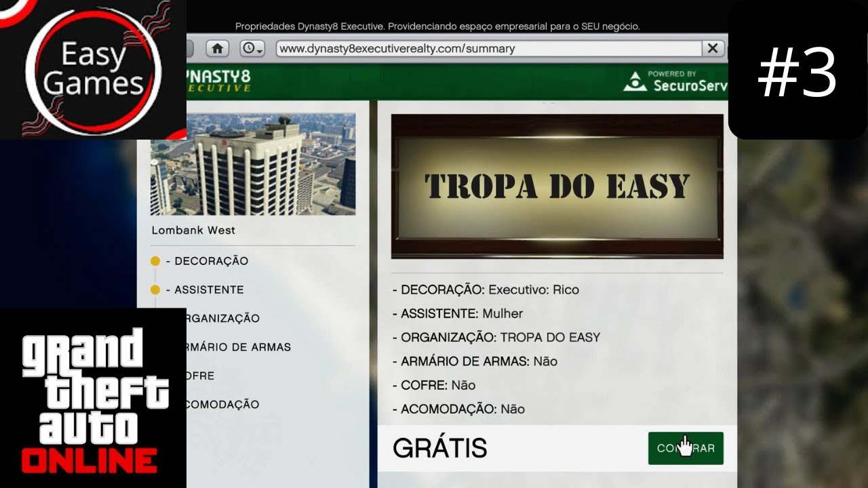Click the 'ASSISTENTE: Mulher' summary line
868x488 pixels.
pos(458,313)
